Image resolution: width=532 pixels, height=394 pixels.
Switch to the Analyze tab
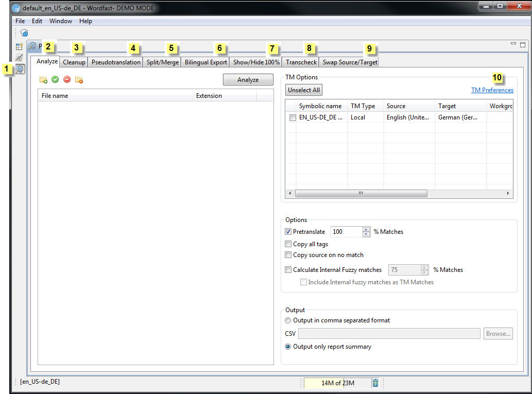(x=47, y=61)
